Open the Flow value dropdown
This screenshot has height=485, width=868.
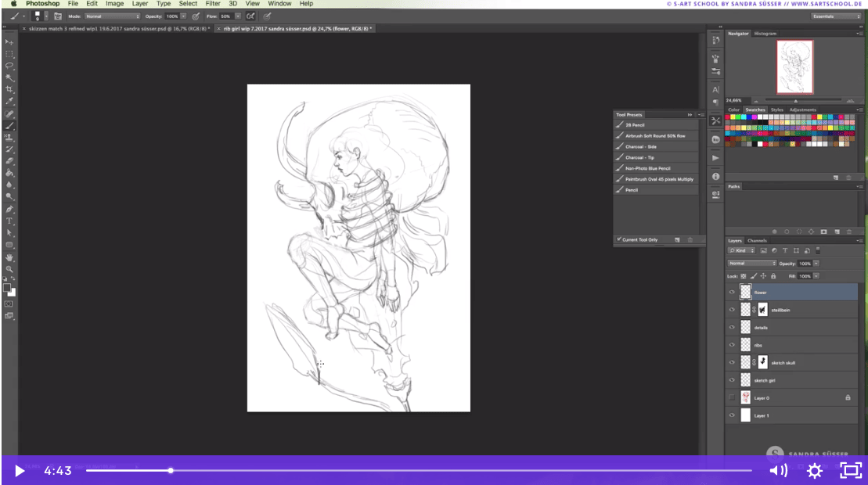[237, 16]
